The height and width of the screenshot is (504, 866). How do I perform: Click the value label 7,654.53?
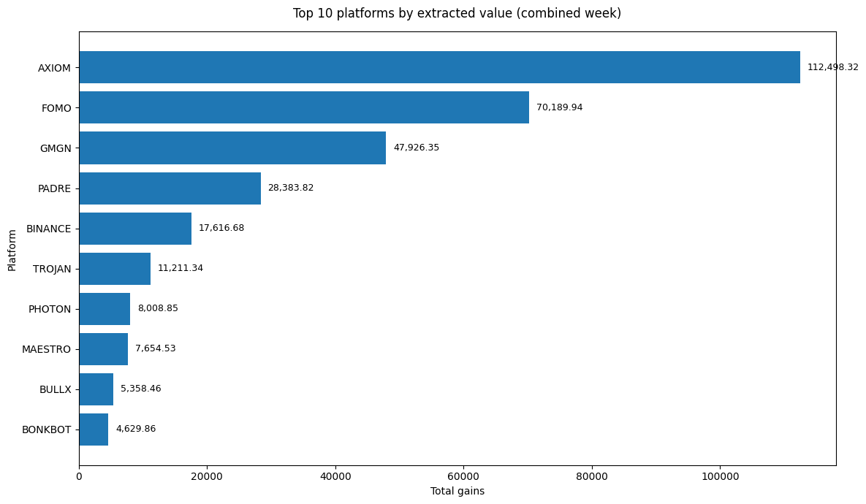coord(156,348)
